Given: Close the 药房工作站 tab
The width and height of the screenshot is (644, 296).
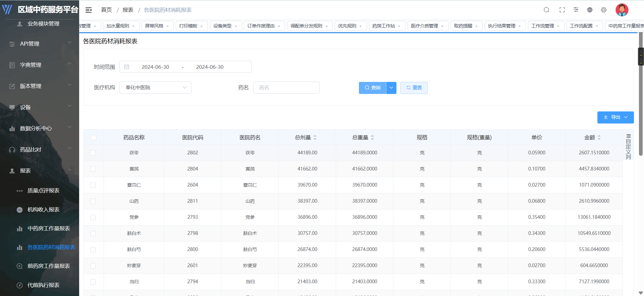Looking at the screenshot, I should pyautogui.click(x=399, y=26).
